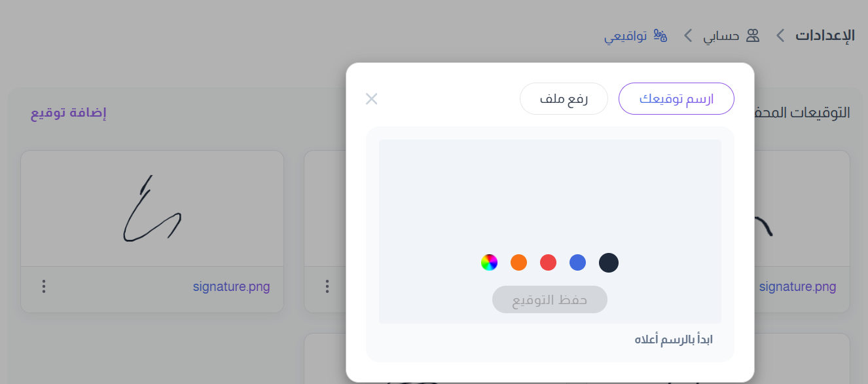Close the signature dialog with X
The width and height of the screenshot is (868, 384).
tap(372, 99)
